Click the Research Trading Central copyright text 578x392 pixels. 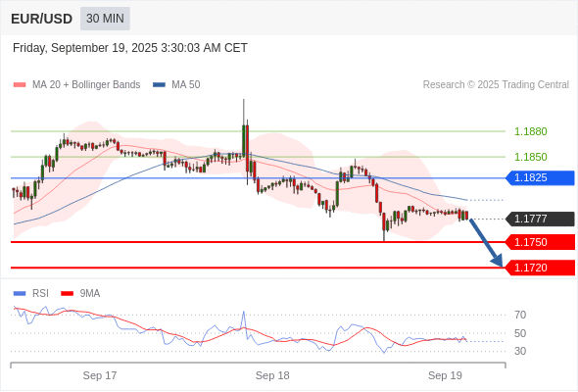pos(496,85)
